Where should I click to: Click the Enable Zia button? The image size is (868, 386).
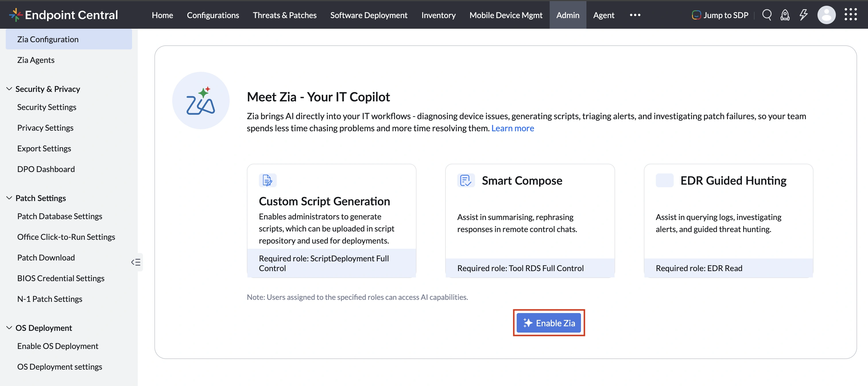coord(549,323)
